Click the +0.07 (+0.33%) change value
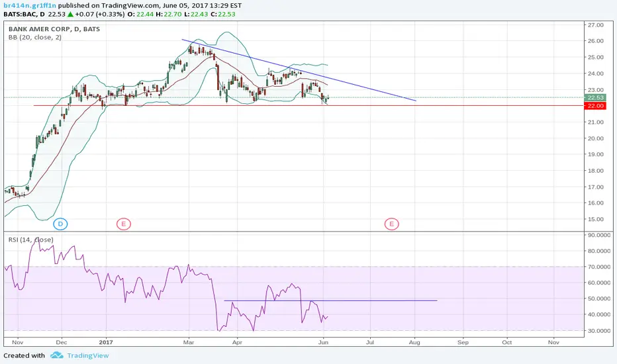Viewport: 617px width, 364px height. [100, 14]
